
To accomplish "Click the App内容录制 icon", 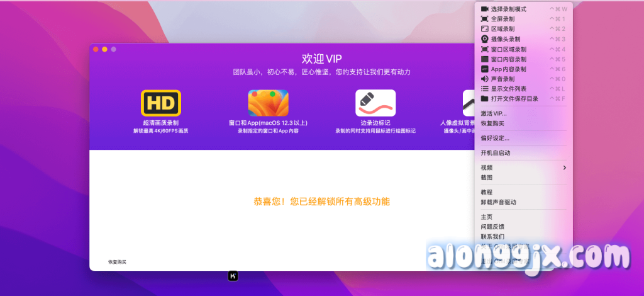I will pos(484,69).
